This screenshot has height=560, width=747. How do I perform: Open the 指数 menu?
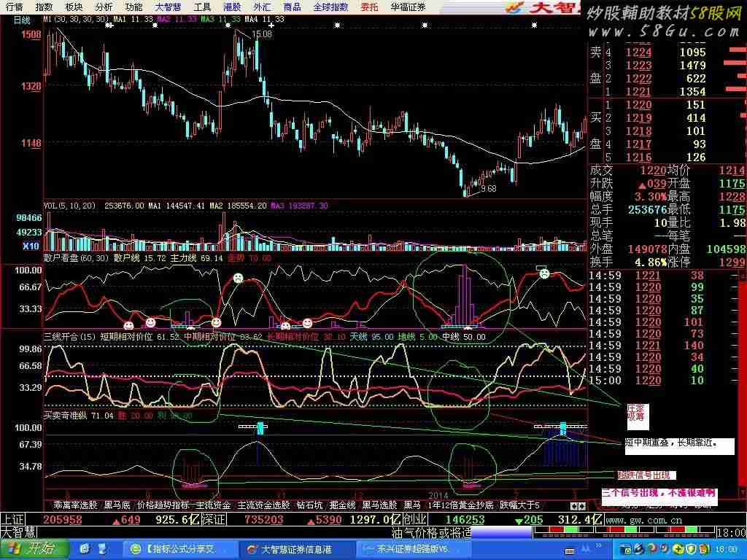(44, 7)
